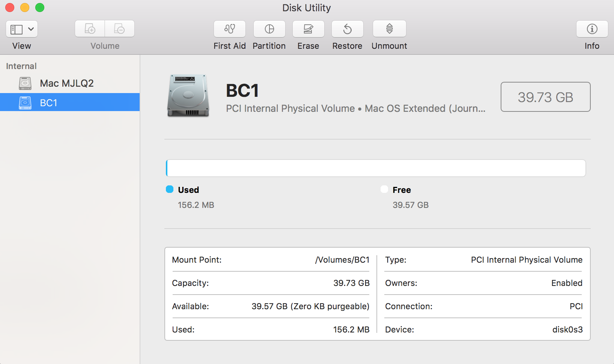Click the Erase toolbar icon
614x364 pixels.
309,29
